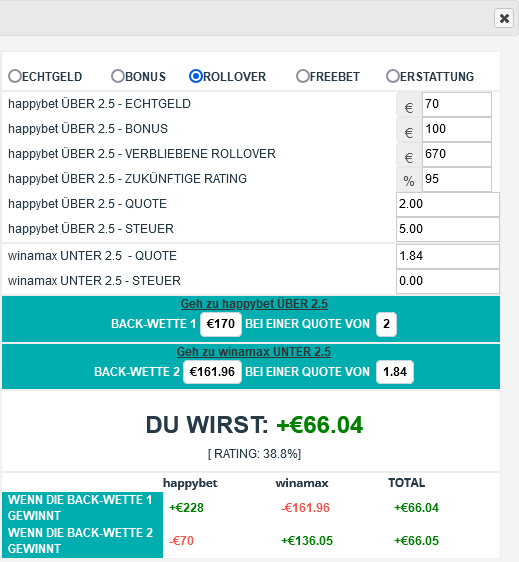519x562 pixels.
Task: Click the euro symbol beside ECHTGELD field
Action: tap(409, 108)
